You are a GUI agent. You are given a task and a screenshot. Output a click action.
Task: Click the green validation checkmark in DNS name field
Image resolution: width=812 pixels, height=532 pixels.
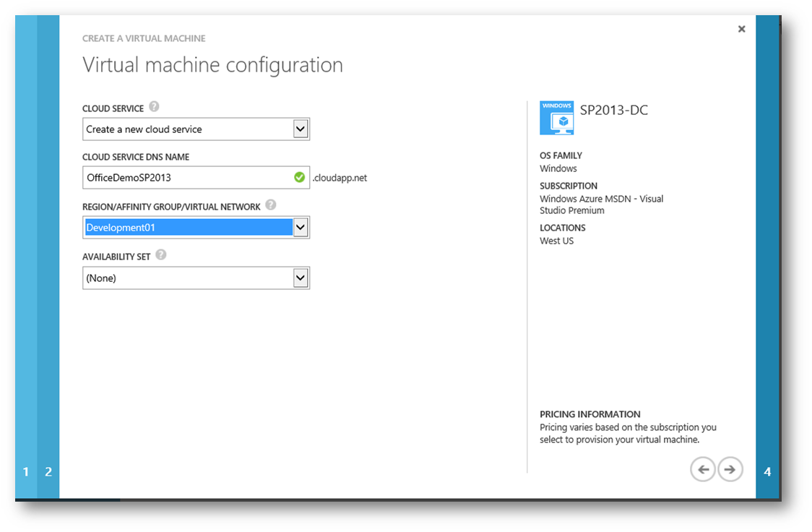pyautogui.click(x=299, y=178)
